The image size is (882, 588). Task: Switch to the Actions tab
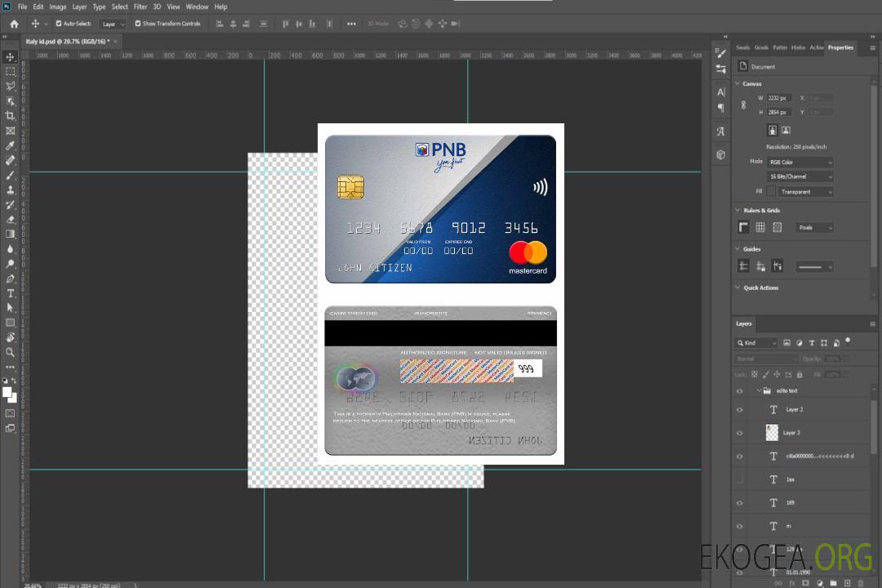coord(816,48)
